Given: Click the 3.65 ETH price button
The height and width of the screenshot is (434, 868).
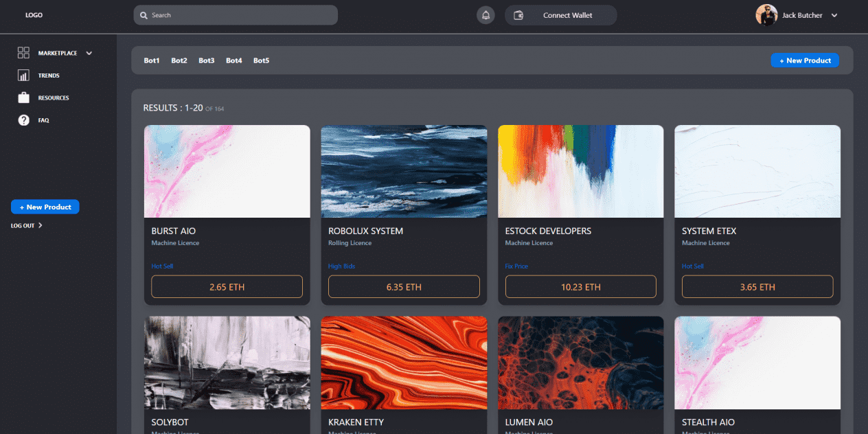Looking at the screenshot, I should click(757, 287).
